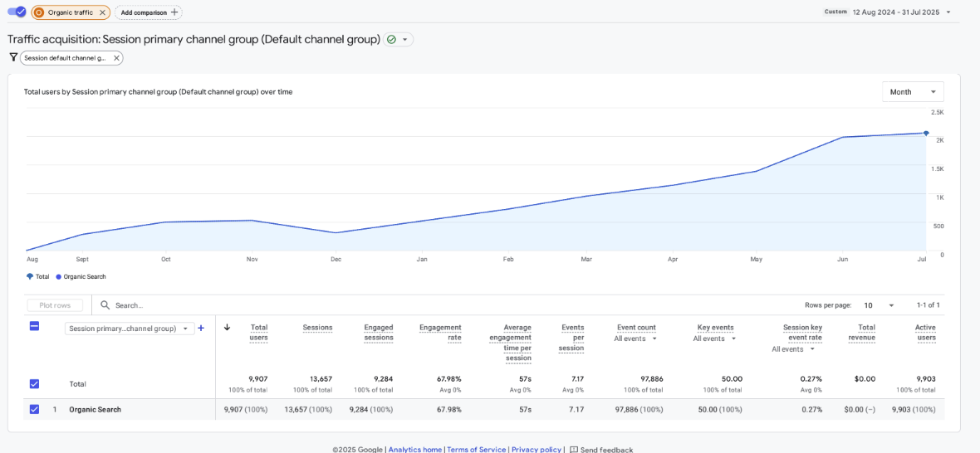Image resolution: width=980 pixels, height=453 pixels.
Task: Click the plus icon in Add comparison
Action: pyautogui.click(x=174, y=12)
